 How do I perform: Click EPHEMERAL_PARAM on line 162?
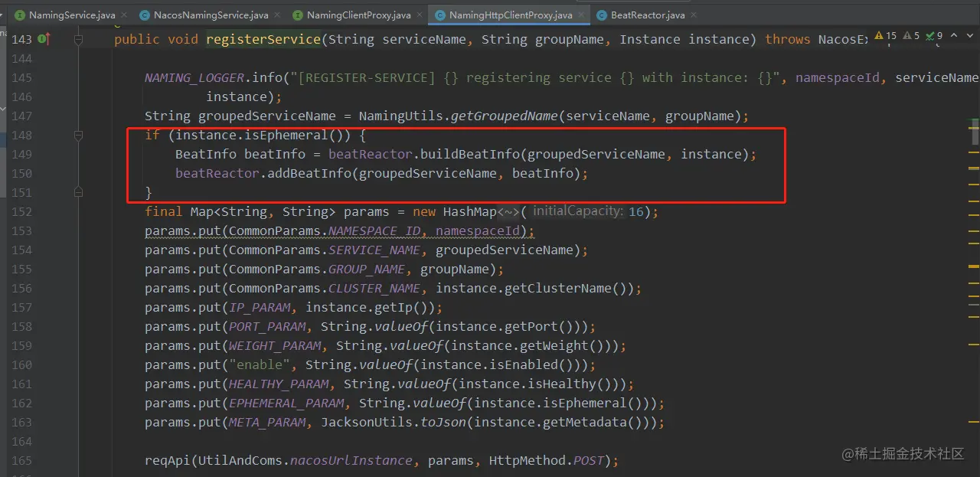click(286, 403)
